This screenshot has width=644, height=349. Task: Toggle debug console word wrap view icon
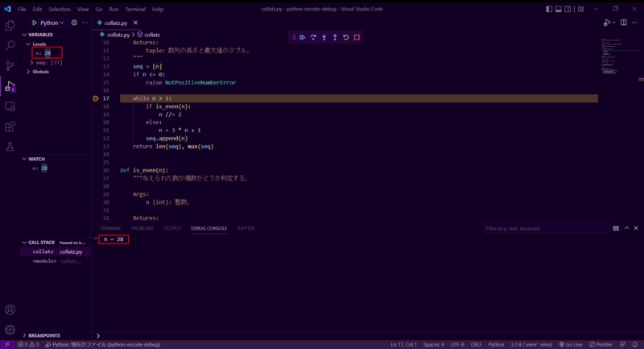(x=616, y=228)
